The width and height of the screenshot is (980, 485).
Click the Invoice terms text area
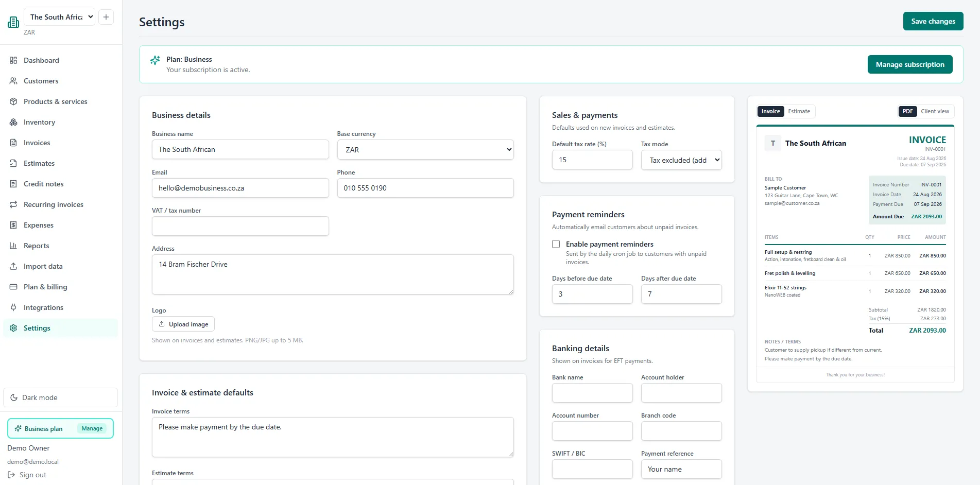click(x=333, y=437)
